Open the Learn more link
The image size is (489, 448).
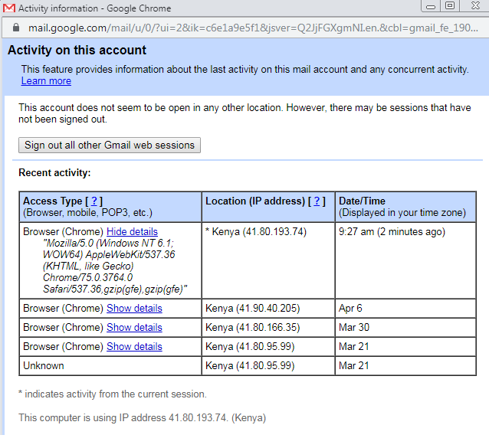pos(46,81)
